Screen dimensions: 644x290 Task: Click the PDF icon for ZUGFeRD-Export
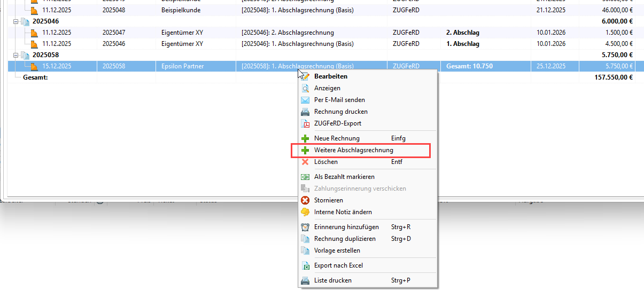pyautogui.click(x=305, y=123)
